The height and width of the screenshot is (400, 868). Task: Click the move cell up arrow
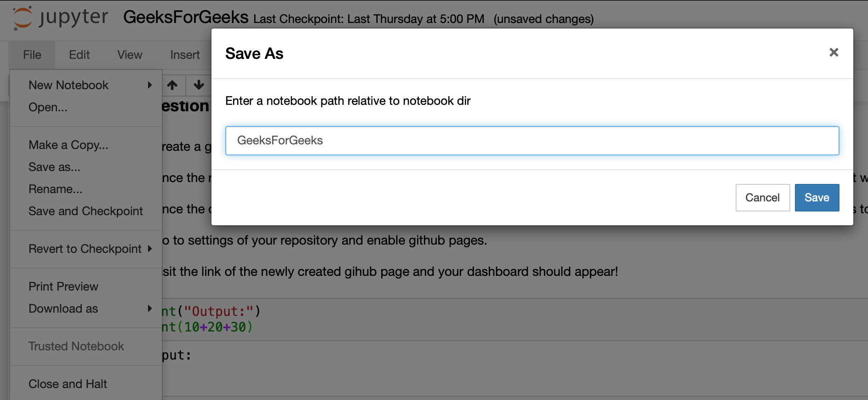(172, 85)
